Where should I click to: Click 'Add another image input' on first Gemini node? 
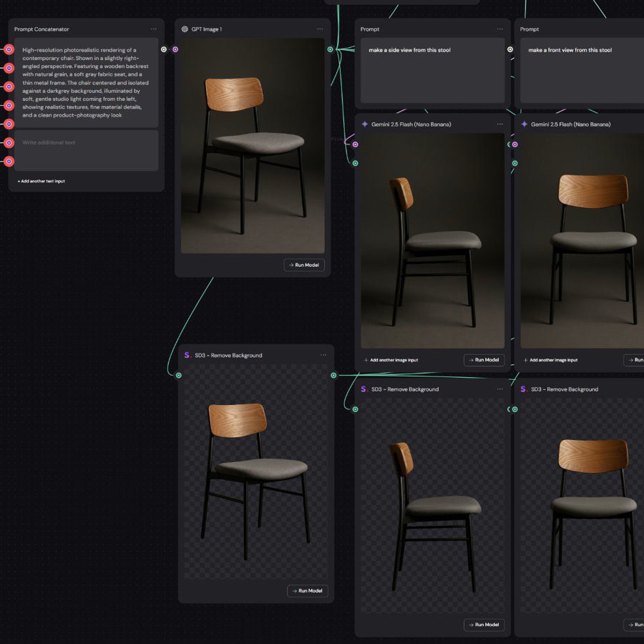(x=391, y=360)
